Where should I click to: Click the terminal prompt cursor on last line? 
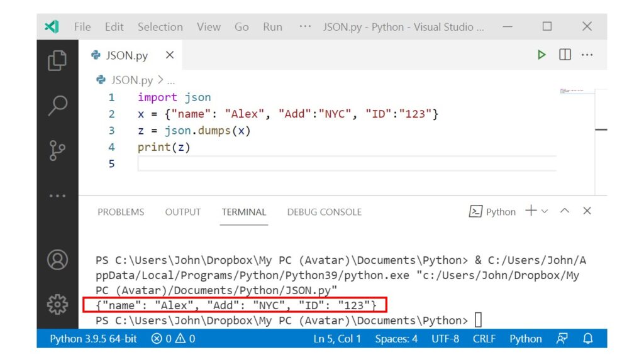pos(478,320)
